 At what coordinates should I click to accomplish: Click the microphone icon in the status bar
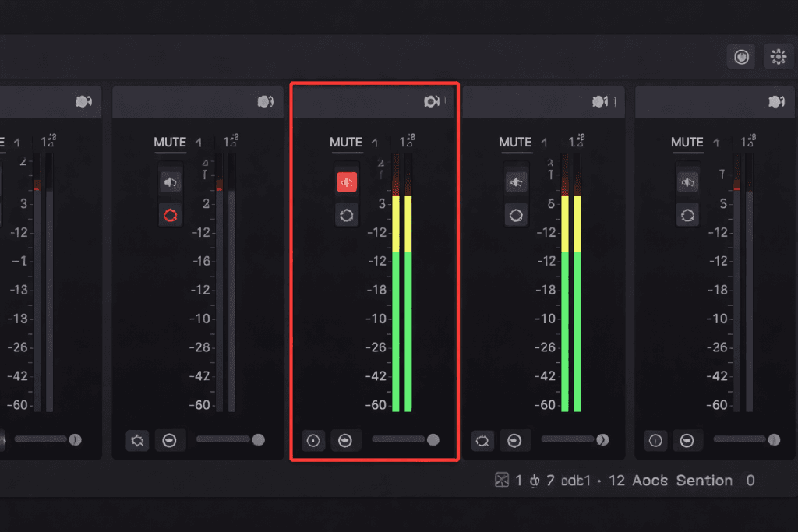coord(533,481)
